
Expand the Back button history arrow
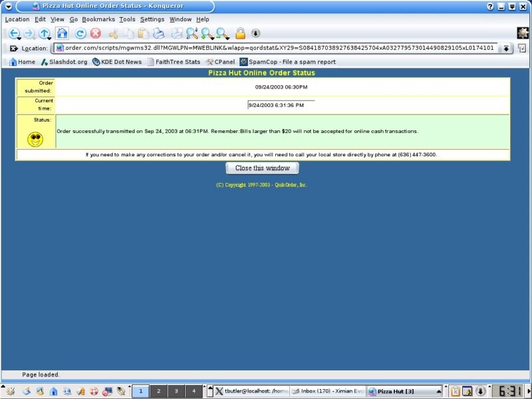[19, 39]
